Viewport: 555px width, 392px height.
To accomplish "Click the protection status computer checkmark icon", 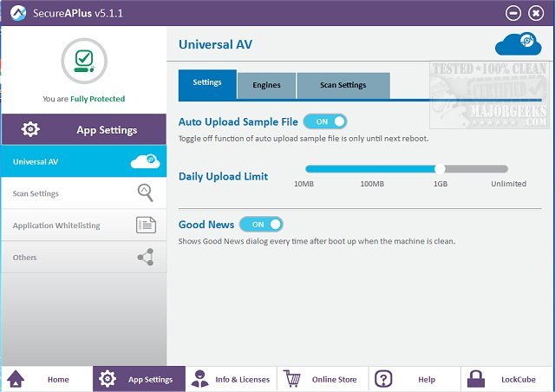I will coord(84,61).
